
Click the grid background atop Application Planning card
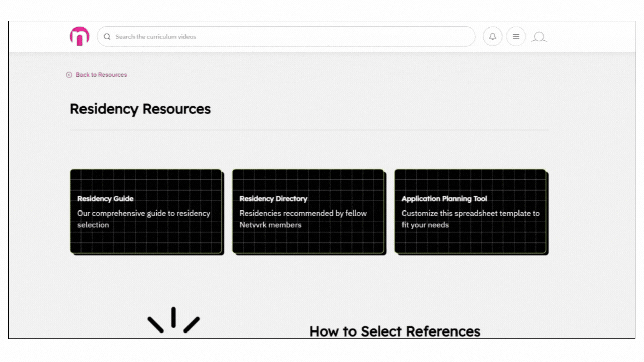[470, 180]
